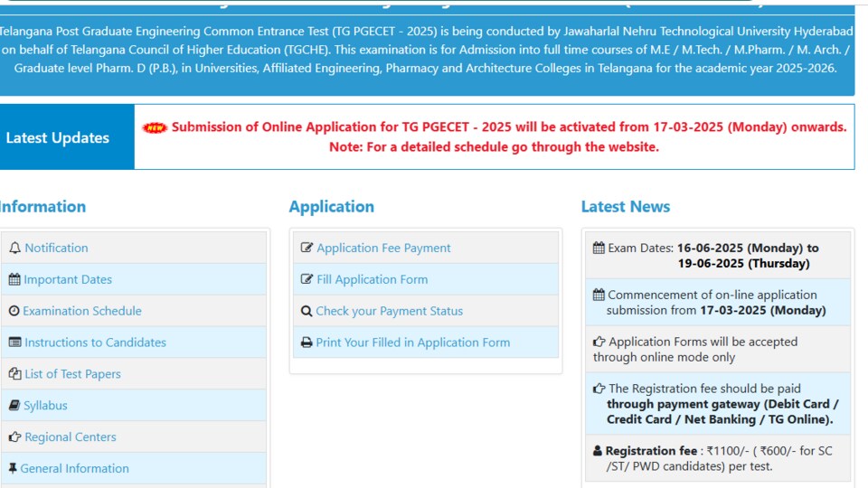Click the bell icon beside Notification
This screenshot has height=488, width=868.
pos(15,248)
